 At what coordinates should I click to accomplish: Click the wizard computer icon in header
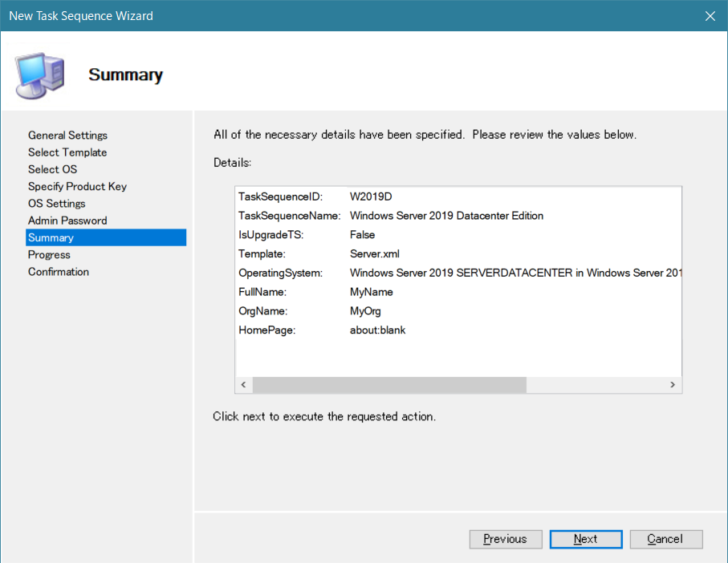coord(39,75)
